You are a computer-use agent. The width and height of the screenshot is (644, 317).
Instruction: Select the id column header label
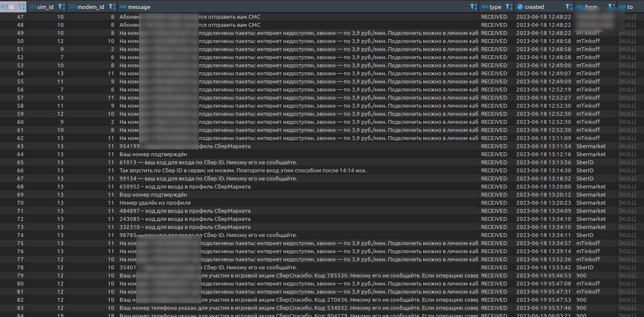point(11,7)
